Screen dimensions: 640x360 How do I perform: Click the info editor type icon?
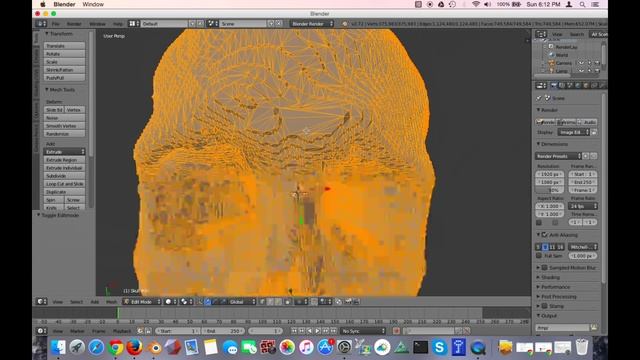pyautogui.click(x=42, y=24)
